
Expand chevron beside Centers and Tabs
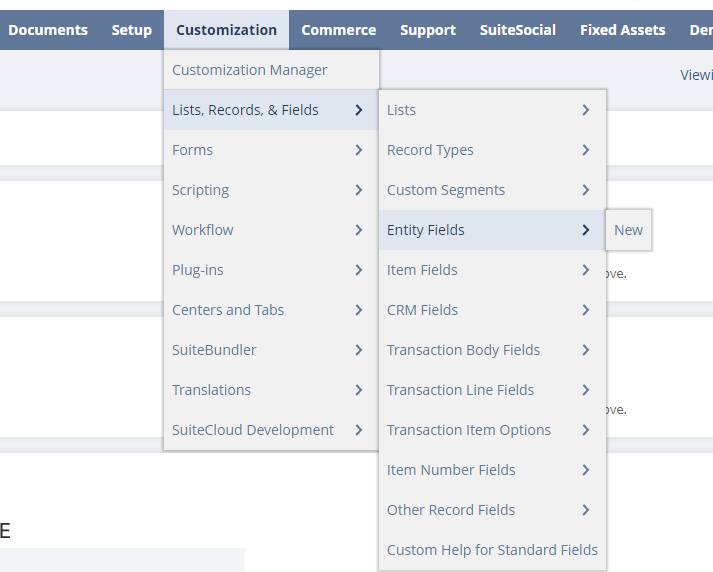click(359, 310)
